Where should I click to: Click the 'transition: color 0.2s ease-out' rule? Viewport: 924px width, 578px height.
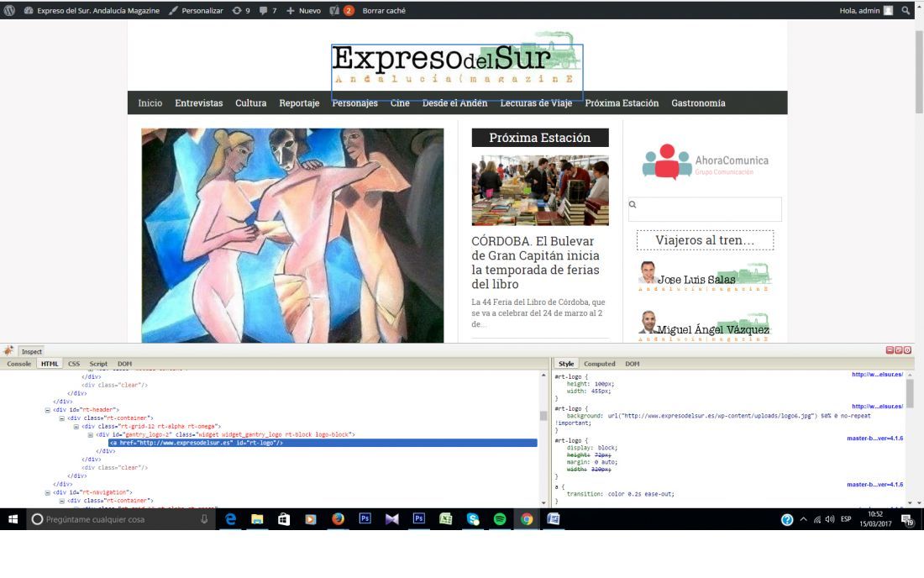click(x=620, y=494)
